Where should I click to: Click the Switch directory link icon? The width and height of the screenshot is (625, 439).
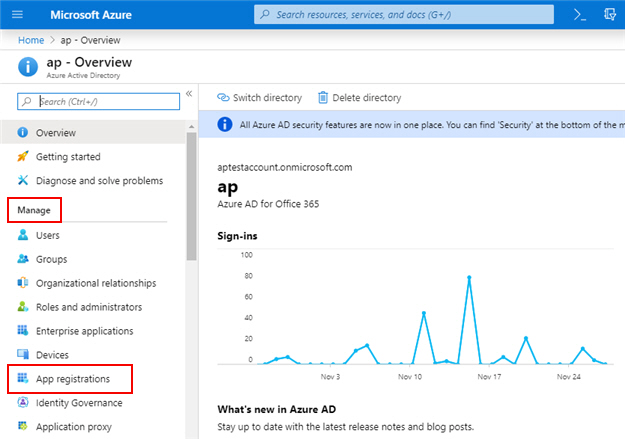(223, 97)
